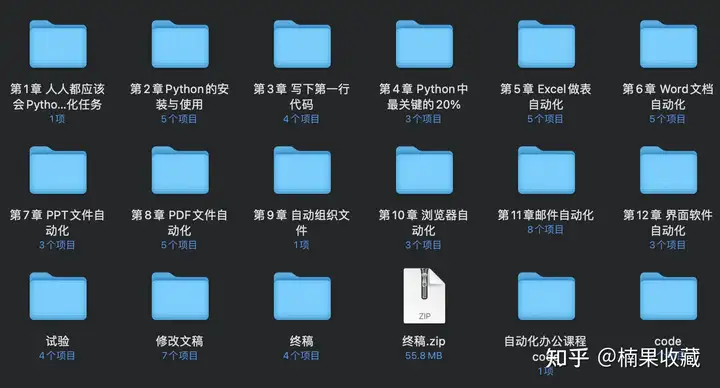Viewport: 720px width, 388px height.
Task: Select the 第2章 Python的安装与使用 folder icon
Action: [x=180, y=44]
